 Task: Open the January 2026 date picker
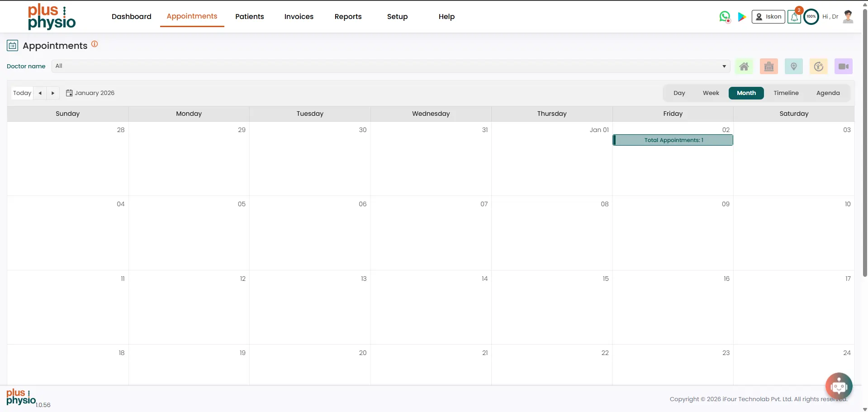pos(90,93)
